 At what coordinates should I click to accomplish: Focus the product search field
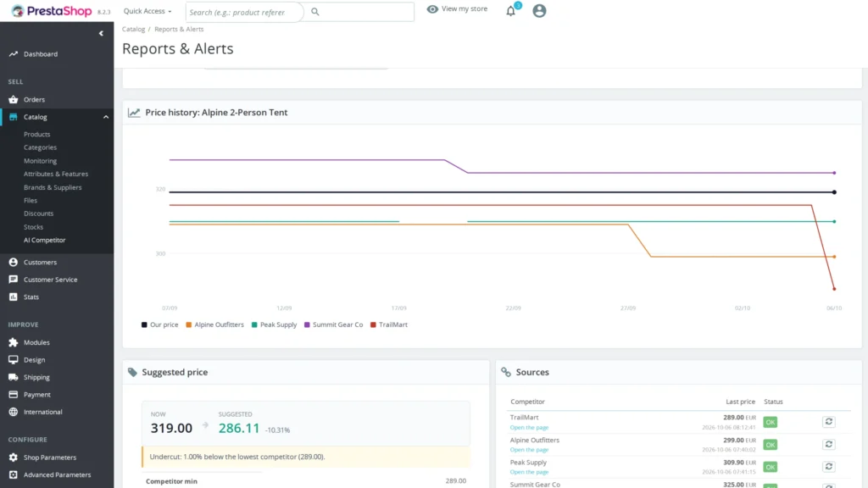244,12
